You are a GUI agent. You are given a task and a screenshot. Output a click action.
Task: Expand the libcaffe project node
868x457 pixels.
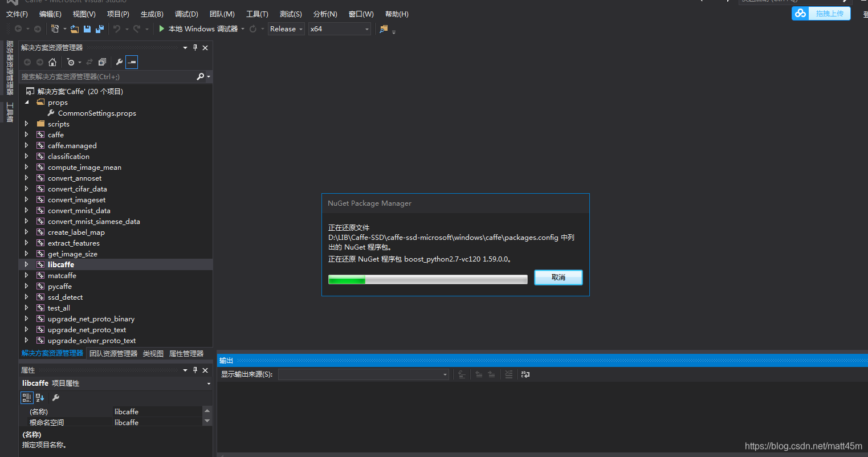click(x=27, y=264)
